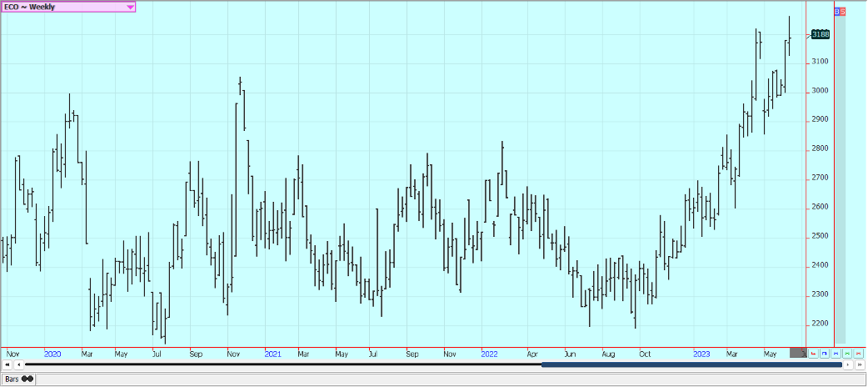This screenshot has height=387, width=868.
Task: Click the black track of the time scrollbar
Action: [283, 364]
